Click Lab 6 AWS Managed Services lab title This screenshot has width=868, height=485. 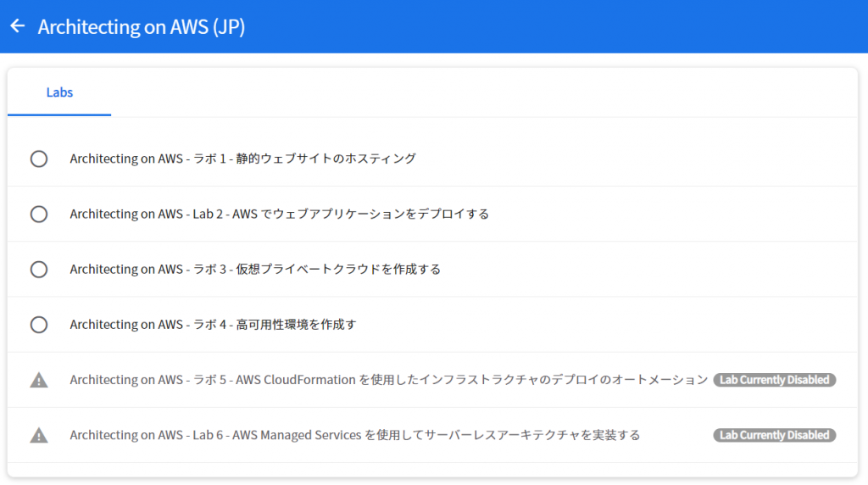pos(355,435)
